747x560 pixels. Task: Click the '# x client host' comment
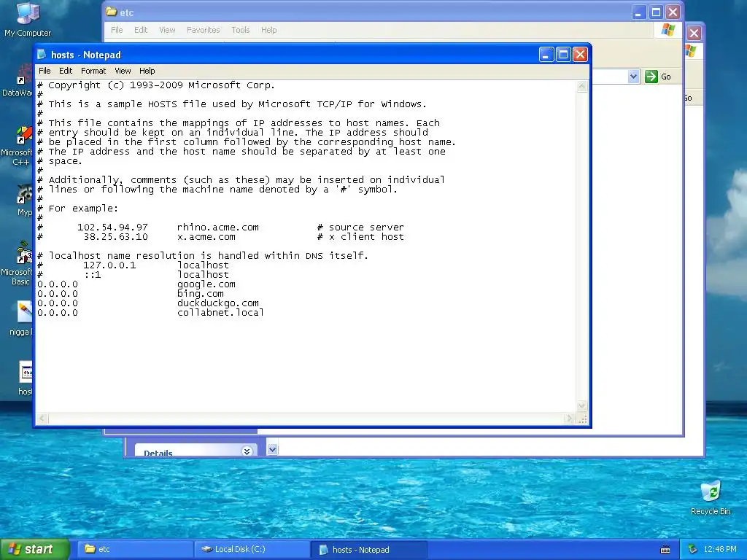pyautogui.click(x=360, y=237)
